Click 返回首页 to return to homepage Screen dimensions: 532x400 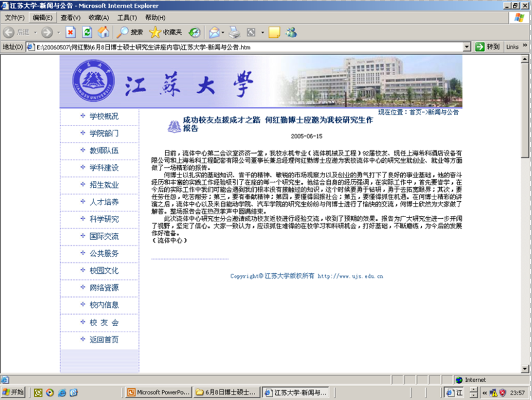click(x=104, y=340)
